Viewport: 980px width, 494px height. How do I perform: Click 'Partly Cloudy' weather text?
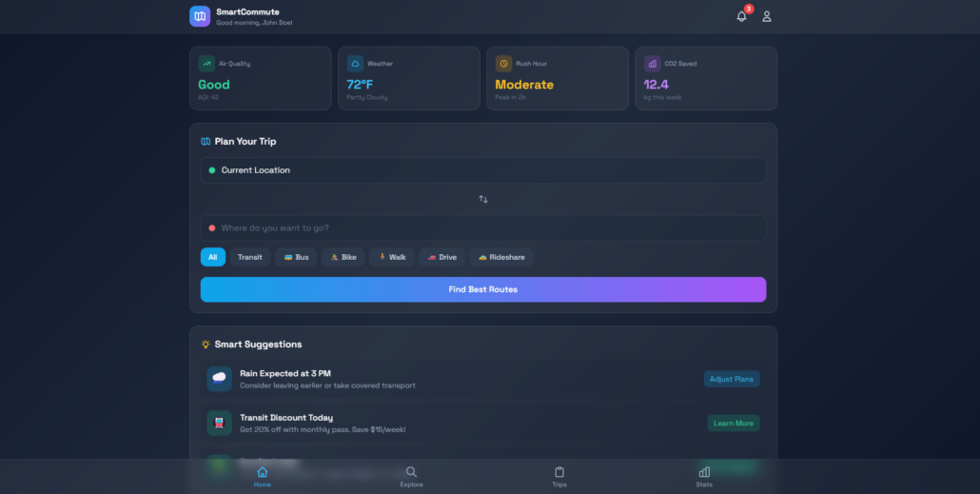[x=367, y=97]
